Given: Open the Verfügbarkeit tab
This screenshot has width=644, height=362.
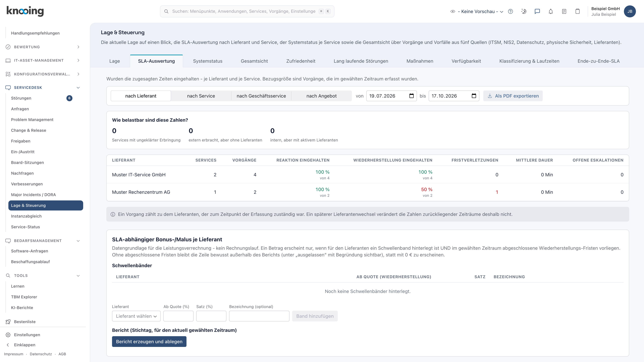Looking at the screenshot, I should (466, 61).
